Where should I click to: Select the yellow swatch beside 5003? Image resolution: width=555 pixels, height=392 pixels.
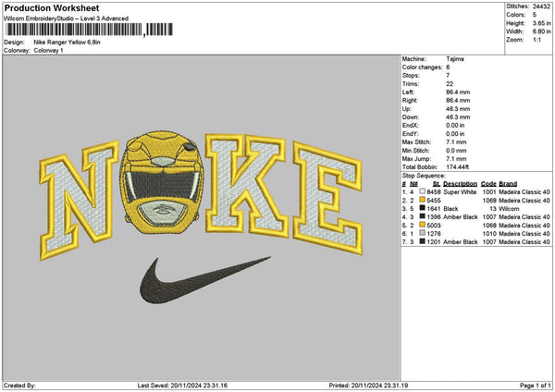point(422,225)
